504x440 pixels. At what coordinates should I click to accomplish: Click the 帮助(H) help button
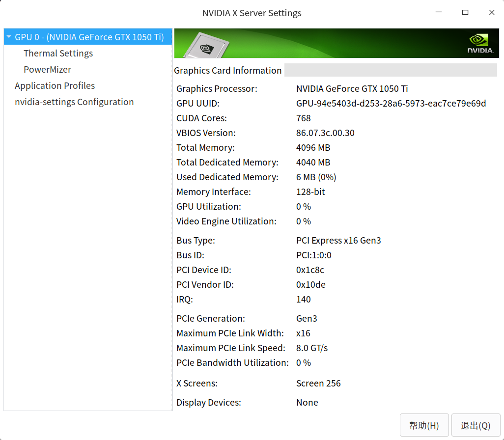click(x=424, y=425)
